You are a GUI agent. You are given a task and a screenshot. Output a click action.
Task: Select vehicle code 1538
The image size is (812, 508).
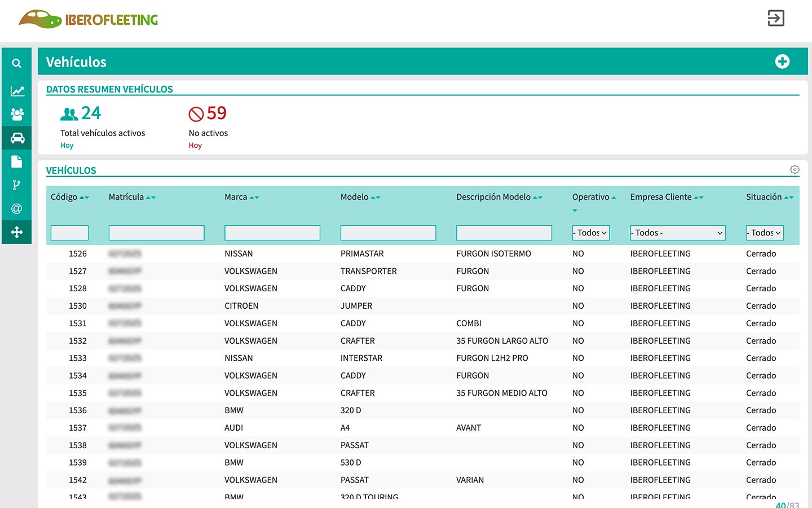[x=78, y=445]
